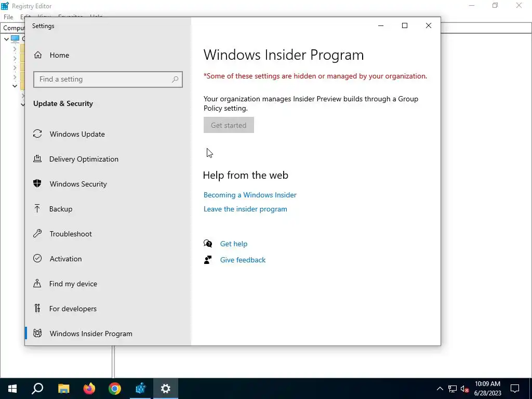This screenshot has width=532, height=399.
Task: Click the Settings gear on taskbar
Action: click(x=166, y=389)
